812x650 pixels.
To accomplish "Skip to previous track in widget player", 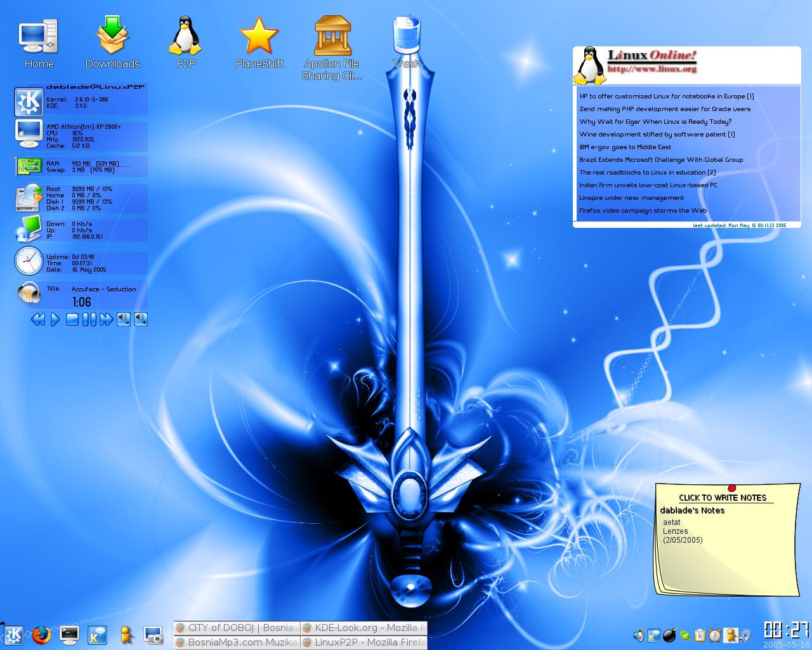I will (38, 319).
